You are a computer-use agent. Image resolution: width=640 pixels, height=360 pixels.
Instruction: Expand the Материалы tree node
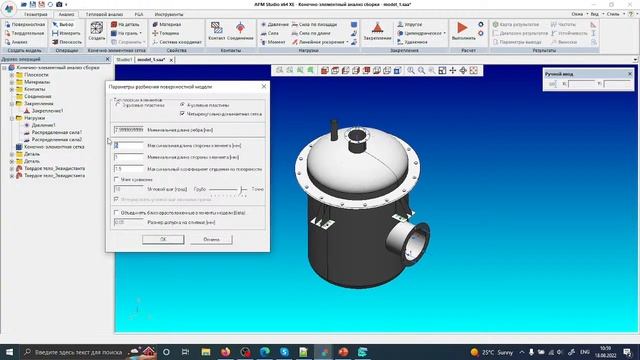12,82
